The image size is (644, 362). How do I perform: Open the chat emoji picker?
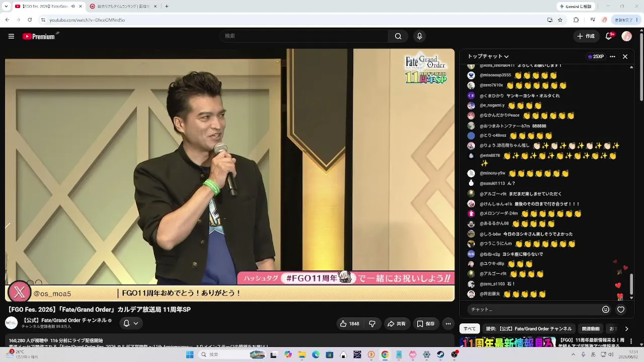606,309
